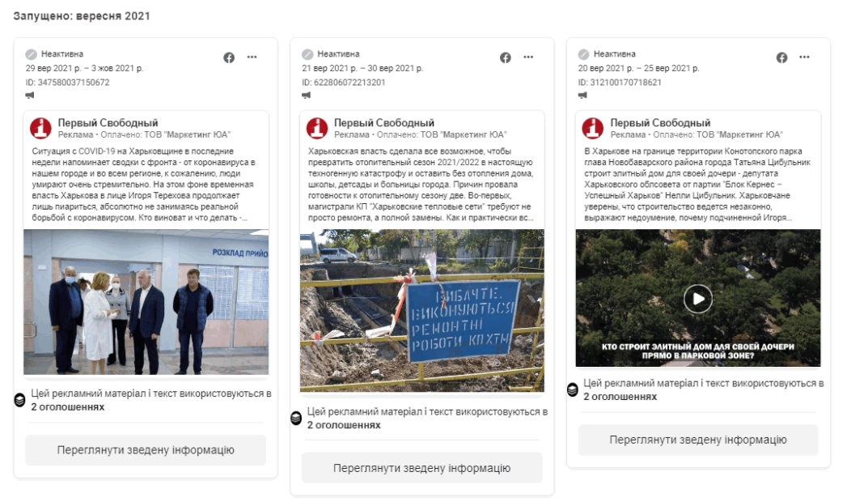Click Facebook platform icon on third ad card

click(x=781, y=57)
